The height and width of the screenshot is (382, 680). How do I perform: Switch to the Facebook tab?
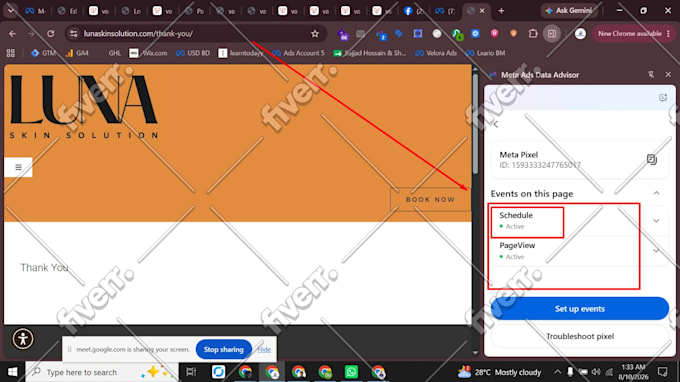(x=413, y=11)
